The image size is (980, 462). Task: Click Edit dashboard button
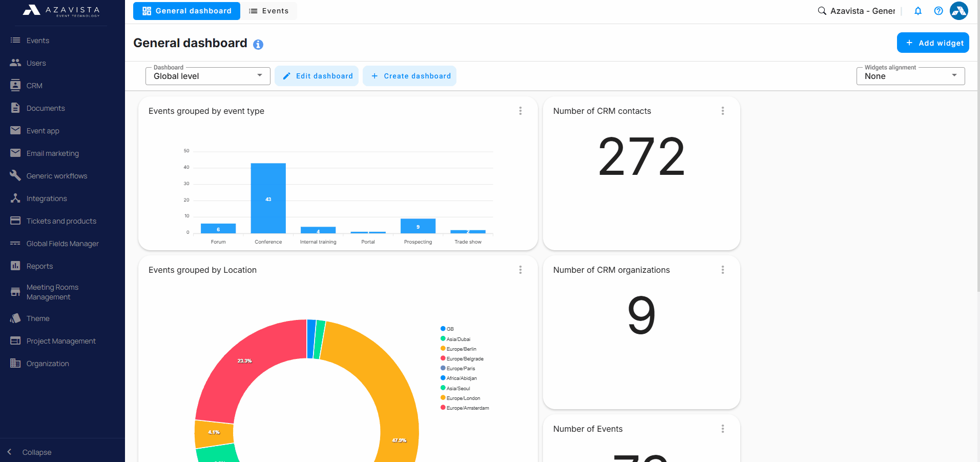(x=317, y=76)
